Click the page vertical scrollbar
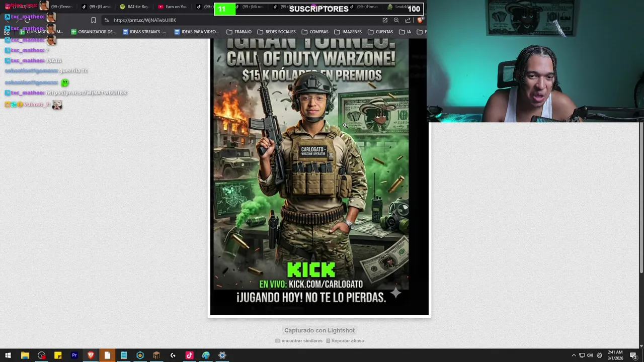This screenshot has width=644, height=362. (641, 198)
